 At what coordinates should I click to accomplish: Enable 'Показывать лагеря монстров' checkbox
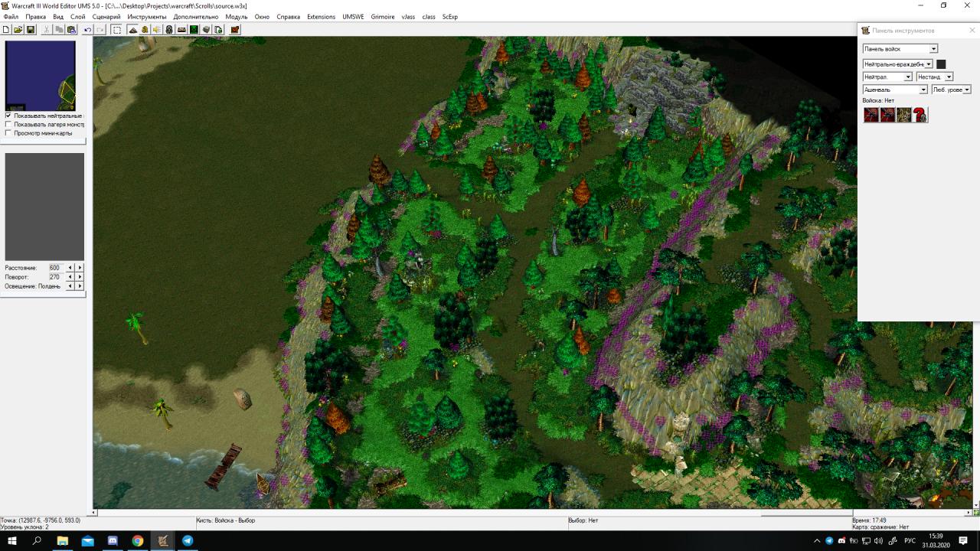8,124
